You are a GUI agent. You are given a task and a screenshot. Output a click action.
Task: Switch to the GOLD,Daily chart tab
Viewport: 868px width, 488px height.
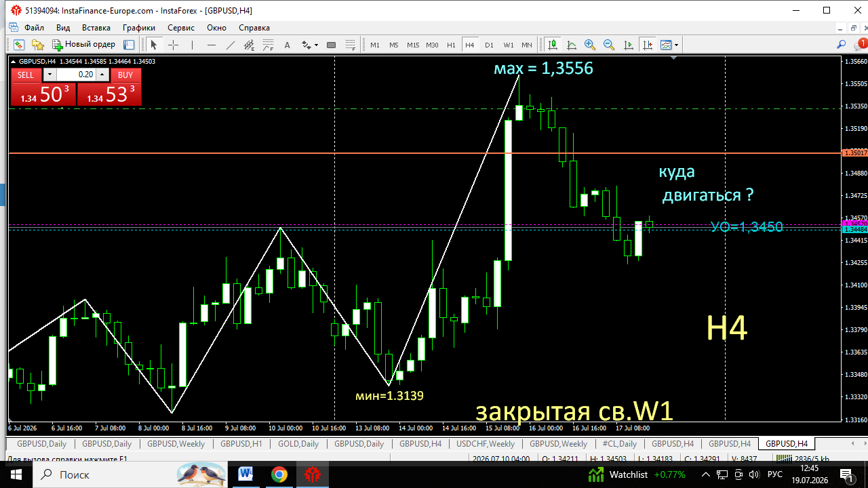[x=298, y=444]
